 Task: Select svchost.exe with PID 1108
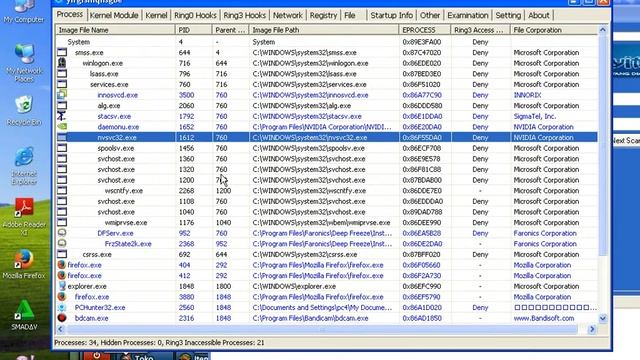[x=327, y=201]
